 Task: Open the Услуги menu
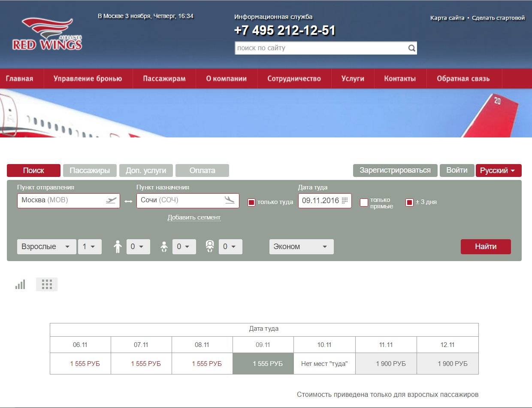click(353, 79)
